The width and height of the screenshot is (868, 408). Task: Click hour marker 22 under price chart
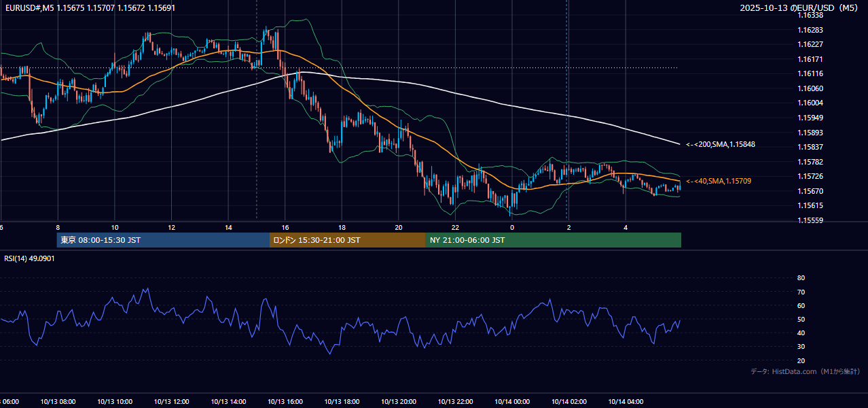click(x=455, y=228)
